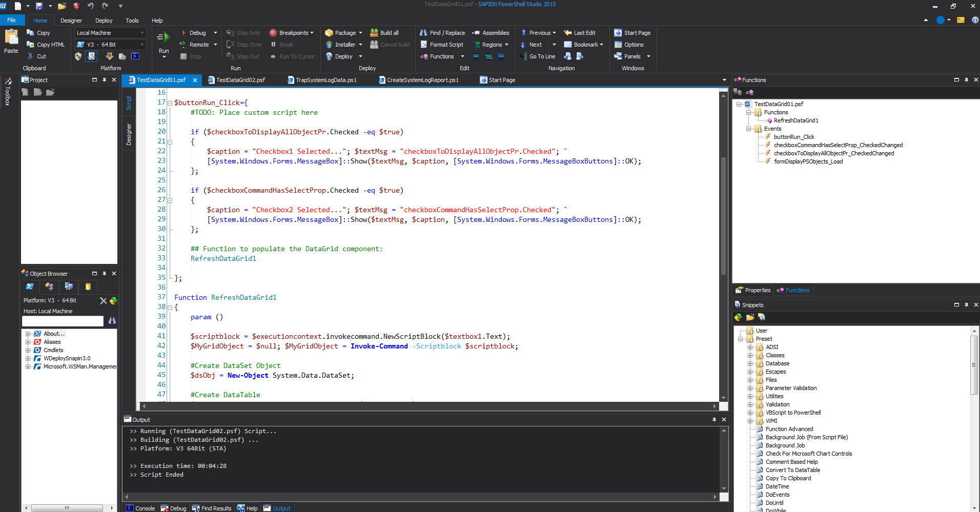Select the Convert To DataTable snippet
The width and height of the screenshot is (980, 512).
coord(792,470)
